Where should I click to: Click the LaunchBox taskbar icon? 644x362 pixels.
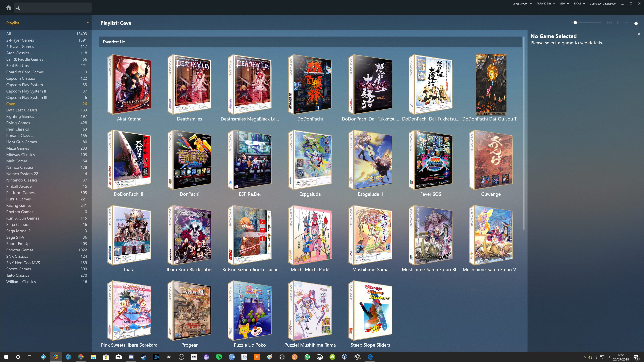[x=56, y=357]
